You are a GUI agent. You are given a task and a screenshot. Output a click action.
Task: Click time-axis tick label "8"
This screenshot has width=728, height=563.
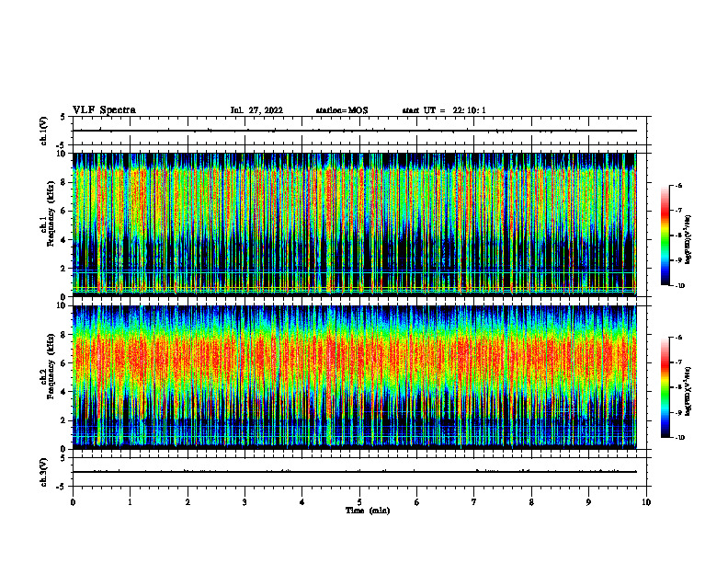coord(531,502)
